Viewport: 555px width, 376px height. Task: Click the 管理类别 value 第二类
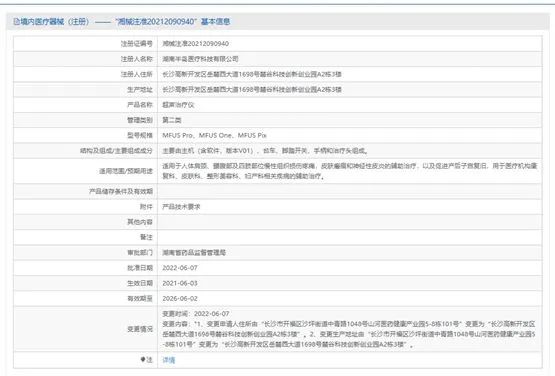(x=172, y=120)
